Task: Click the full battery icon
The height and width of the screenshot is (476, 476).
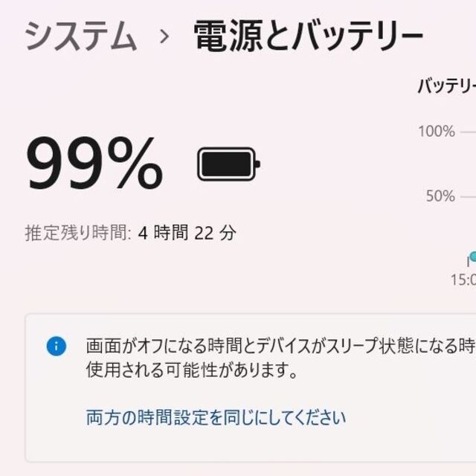Action: click(x=228, y=164)
